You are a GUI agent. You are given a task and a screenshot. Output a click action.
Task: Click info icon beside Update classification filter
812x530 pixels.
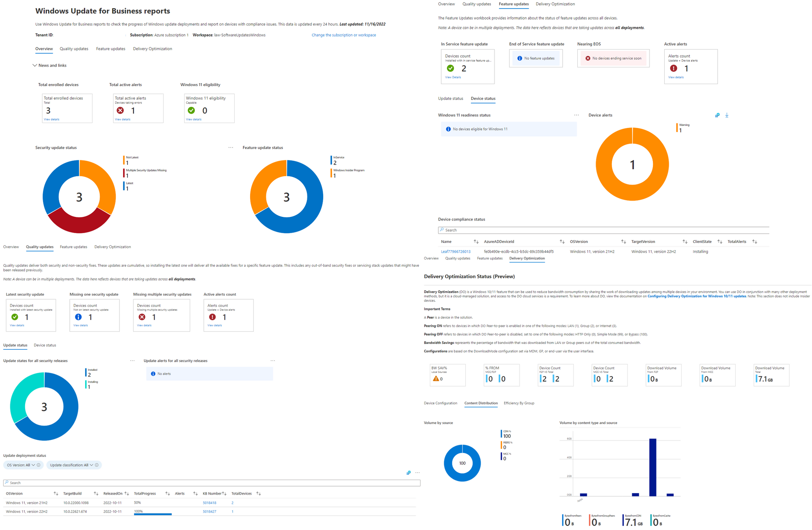(97, 465)
